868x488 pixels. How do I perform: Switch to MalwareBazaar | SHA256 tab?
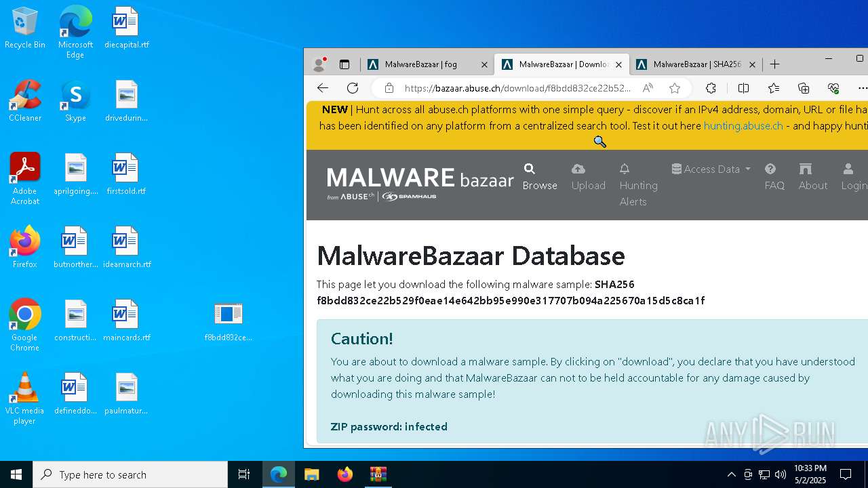[x=696, y=64]
